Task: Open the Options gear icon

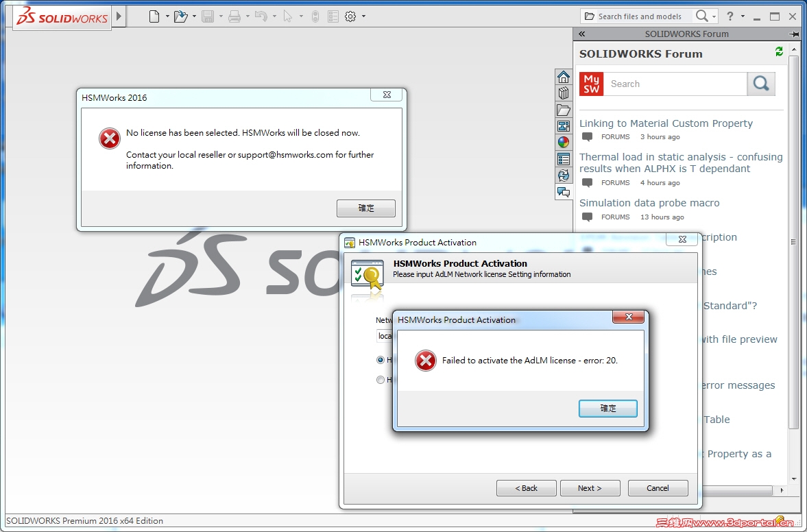Action: [x=350, y=16]
